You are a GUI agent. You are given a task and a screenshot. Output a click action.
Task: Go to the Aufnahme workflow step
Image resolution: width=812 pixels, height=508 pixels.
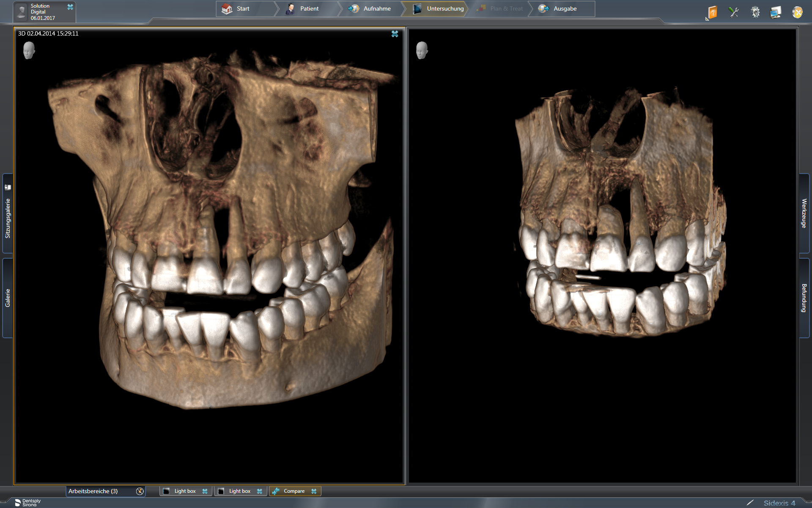(373, 8)
